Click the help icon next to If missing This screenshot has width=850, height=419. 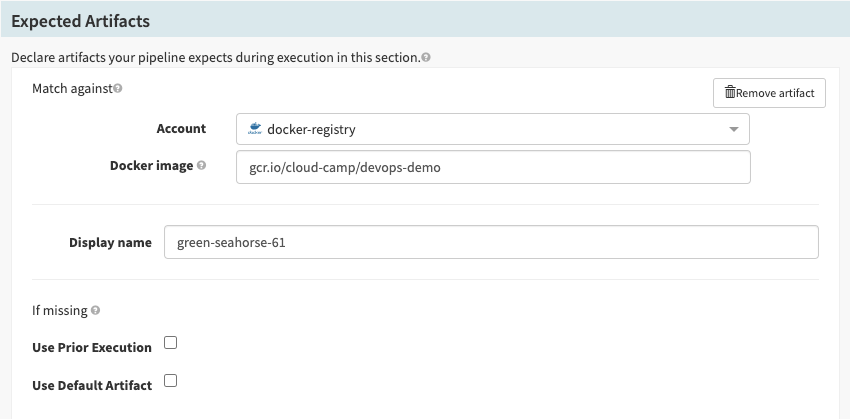(x=96, y=311)
